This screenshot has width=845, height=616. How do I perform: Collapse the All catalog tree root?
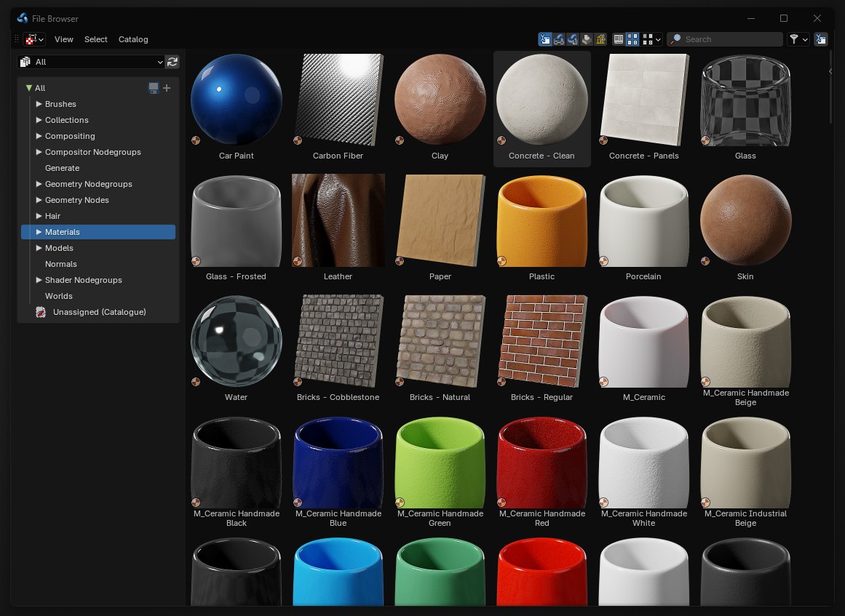point(29,88)
